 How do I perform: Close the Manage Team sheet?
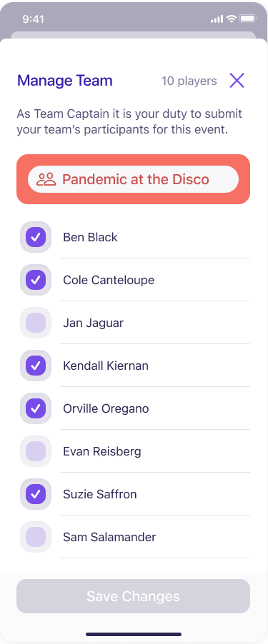coord(237,81)
